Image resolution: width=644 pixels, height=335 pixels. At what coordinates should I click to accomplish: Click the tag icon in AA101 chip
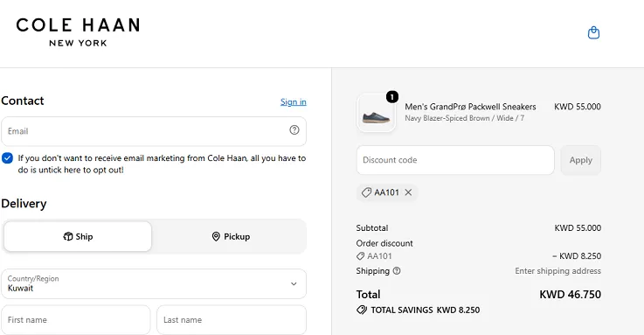click(366, 192)
